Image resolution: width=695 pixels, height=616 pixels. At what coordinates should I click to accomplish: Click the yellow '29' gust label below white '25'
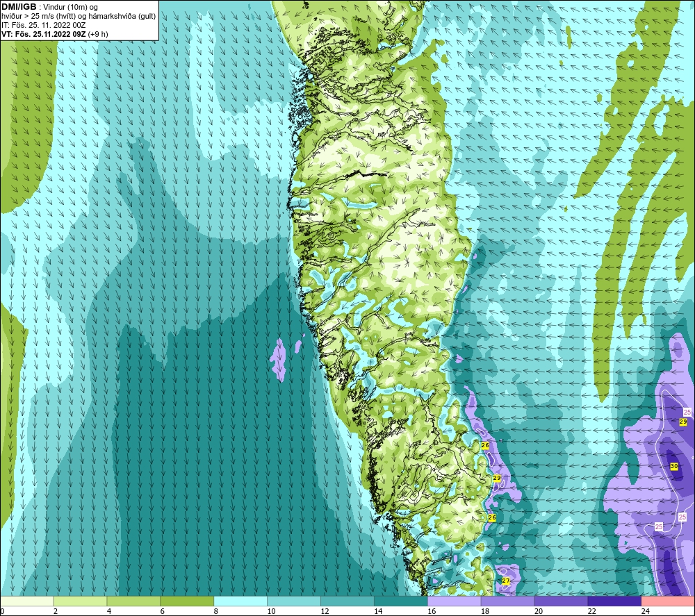pyautogui.click(x=683, y=422)
